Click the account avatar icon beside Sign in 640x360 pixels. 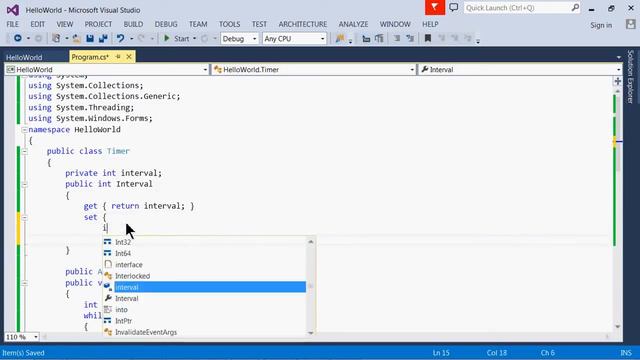(x=631, y=24)
